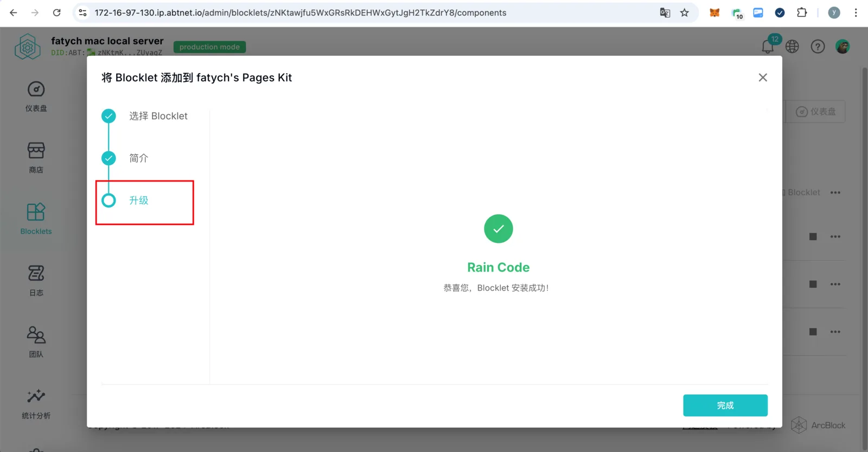Click the green success checkmark icon

499,229
